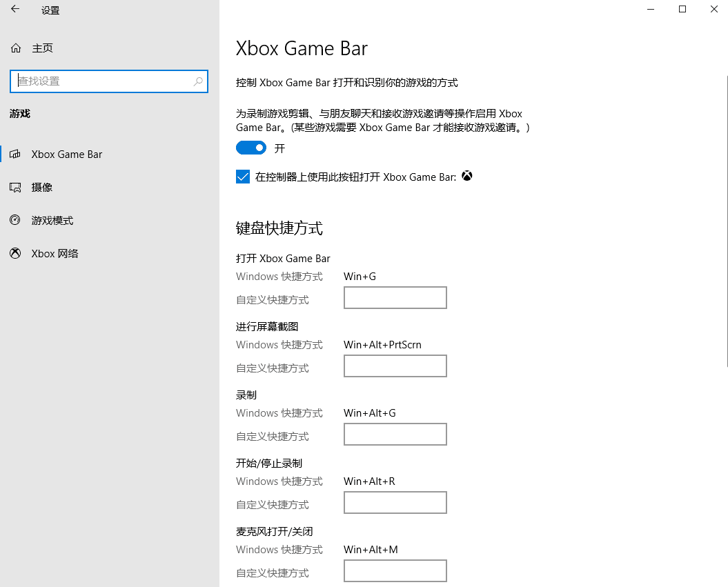This screenshot has height=587, width=728.
Task: Click the 摄像 capture sidebar icon
Action: coord(15,187)
